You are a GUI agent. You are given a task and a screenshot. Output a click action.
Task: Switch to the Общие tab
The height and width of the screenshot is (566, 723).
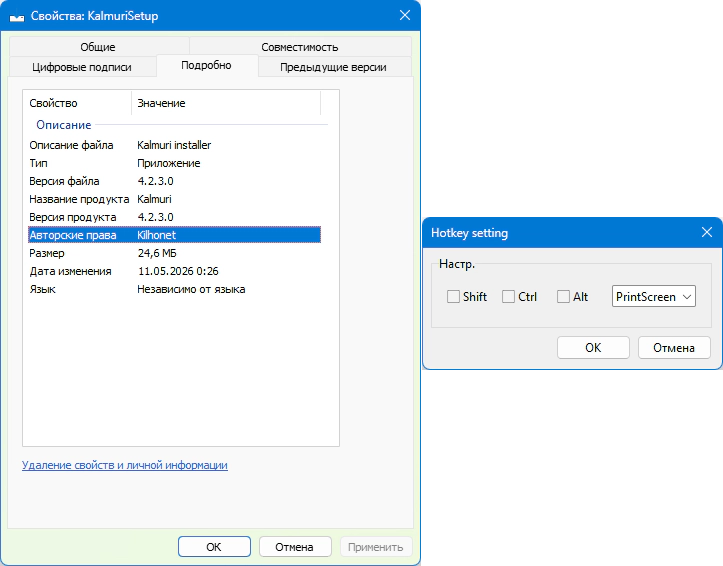[98, 47]
